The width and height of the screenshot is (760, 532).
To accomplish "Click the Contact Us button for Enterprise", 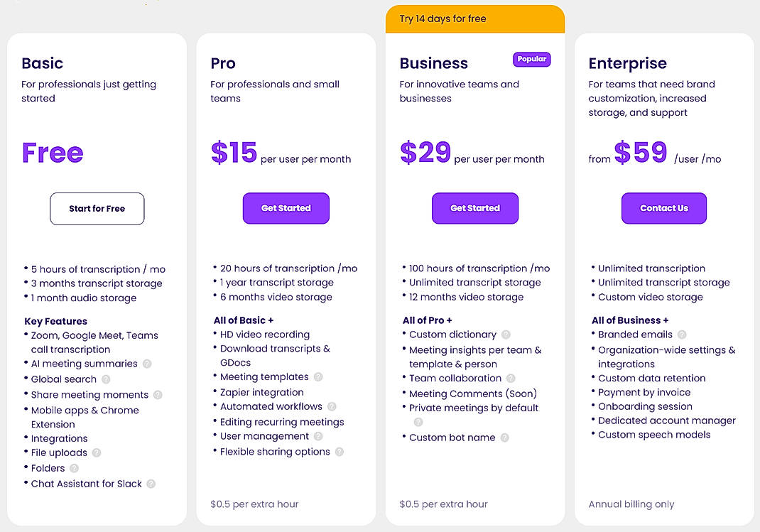I will pyautogui.click(x=663, y=208).
